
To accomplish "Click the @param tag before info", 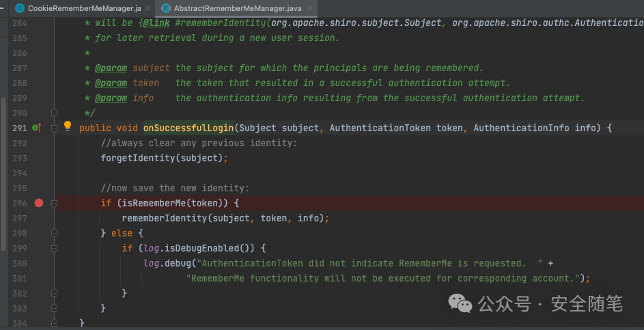I will click(111, 98).
